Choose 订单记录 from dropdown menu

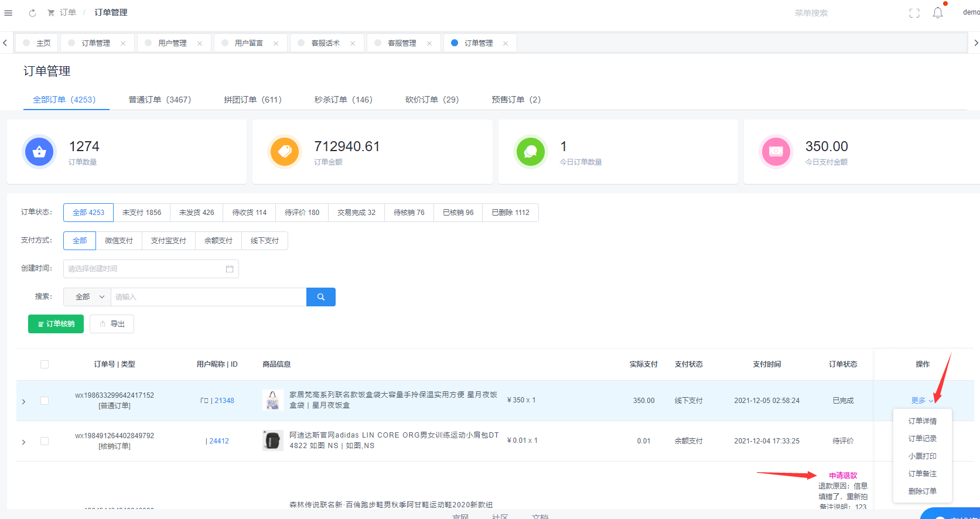click(923, 439)
